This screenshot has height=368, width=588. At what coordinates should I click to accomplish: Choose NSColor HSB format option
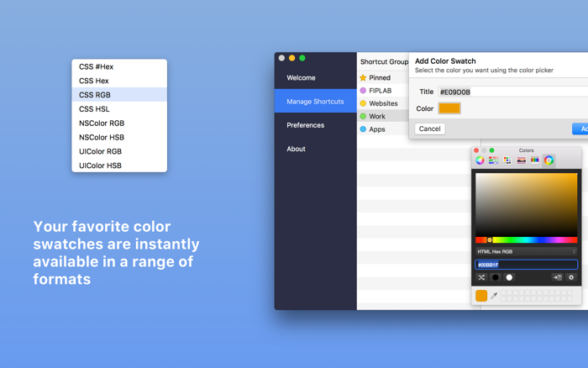click(x=119, y=137)
